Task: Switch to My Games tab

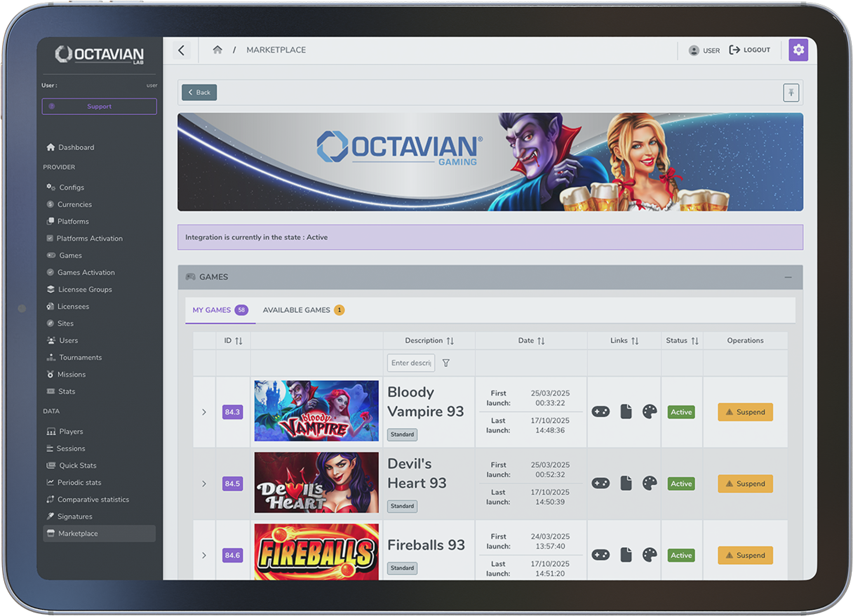Action: tap(220, 310)
